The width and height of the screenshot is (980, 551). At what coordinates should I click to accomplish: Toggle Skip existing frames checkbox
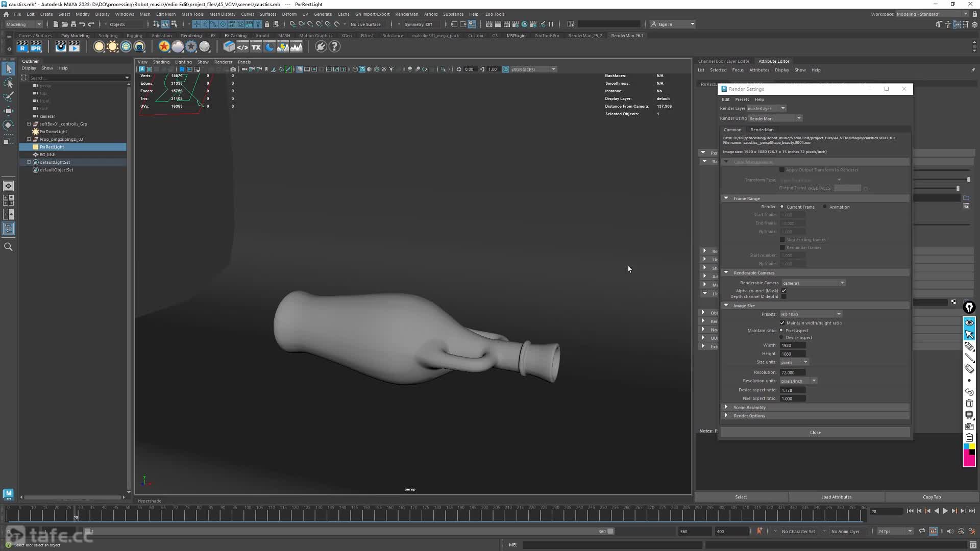[x=782, y=239]
